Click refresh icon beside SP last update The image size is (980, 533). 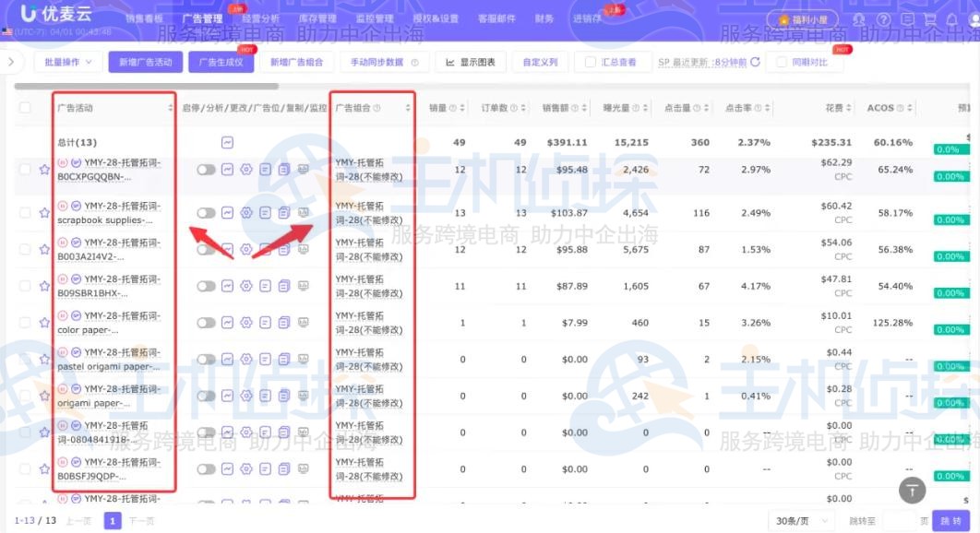coord(755,63)
